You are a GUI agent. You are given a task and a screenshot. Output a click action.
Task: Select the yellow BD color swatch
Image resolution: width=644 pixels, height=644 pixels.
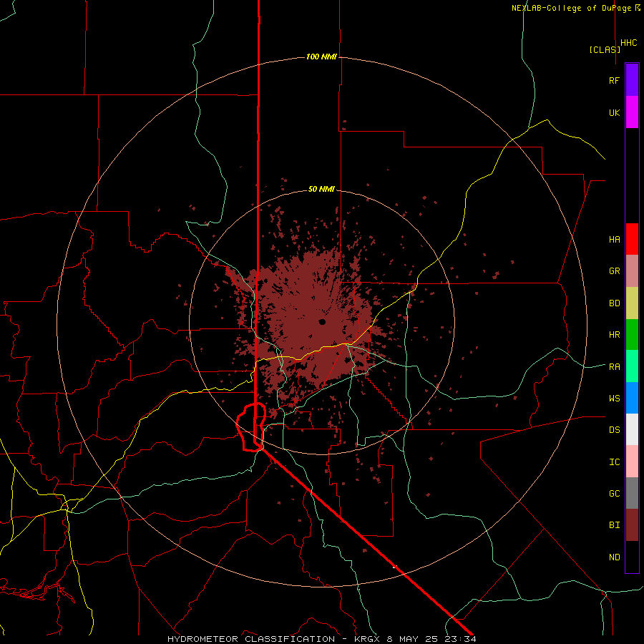pos(632,303)
